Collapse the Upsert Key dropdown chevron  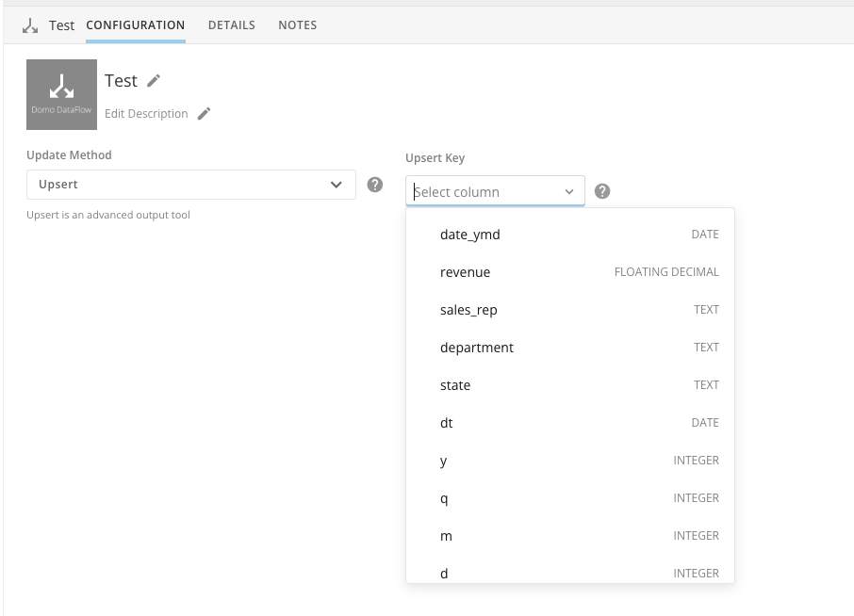[x=569, y=191]
